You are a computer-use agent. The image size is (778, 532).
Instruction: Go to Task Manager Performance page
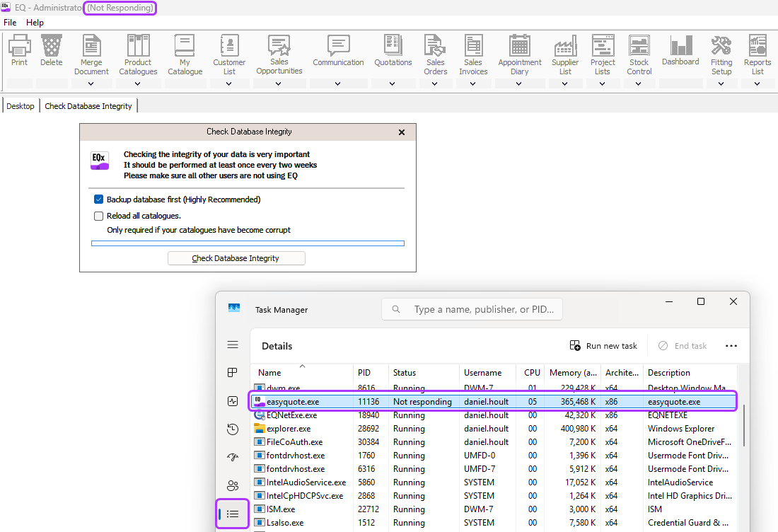point(233,401)
